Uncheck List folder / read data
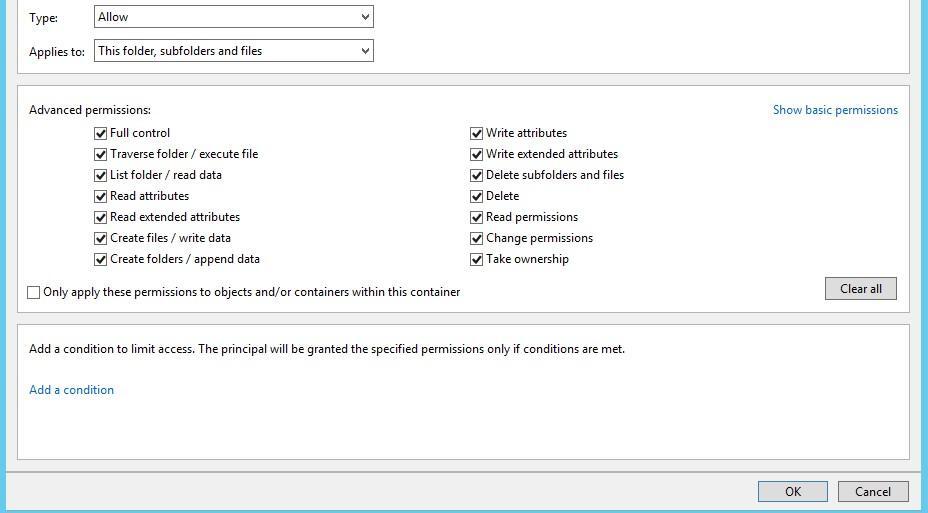 tap(101, 176)
